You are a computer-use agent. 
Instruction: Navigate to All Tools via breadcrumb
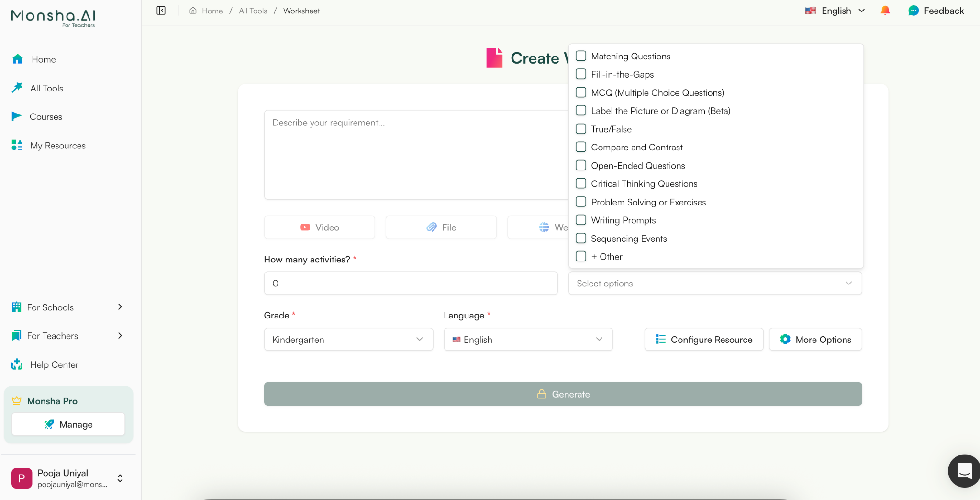coord(252,11)
